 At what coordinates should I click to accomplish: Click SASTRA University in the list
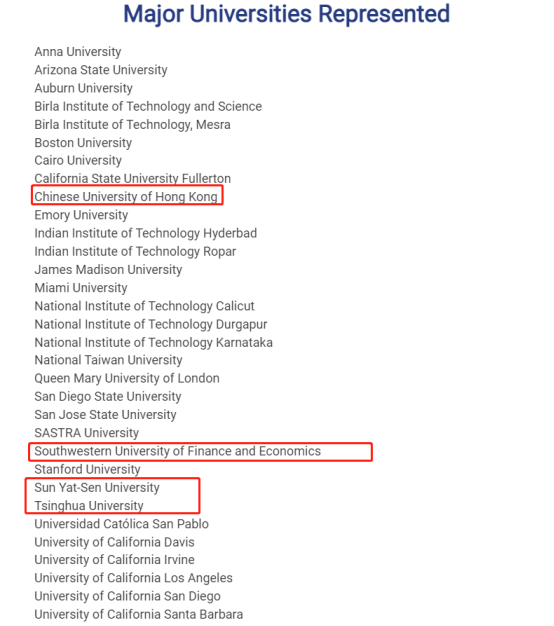(x=87, y=433)
